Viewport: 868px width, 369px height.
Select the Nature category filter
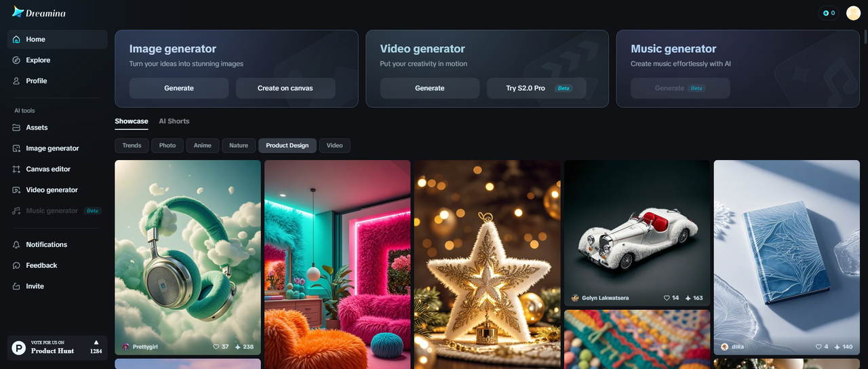click(x=239, y=145)
